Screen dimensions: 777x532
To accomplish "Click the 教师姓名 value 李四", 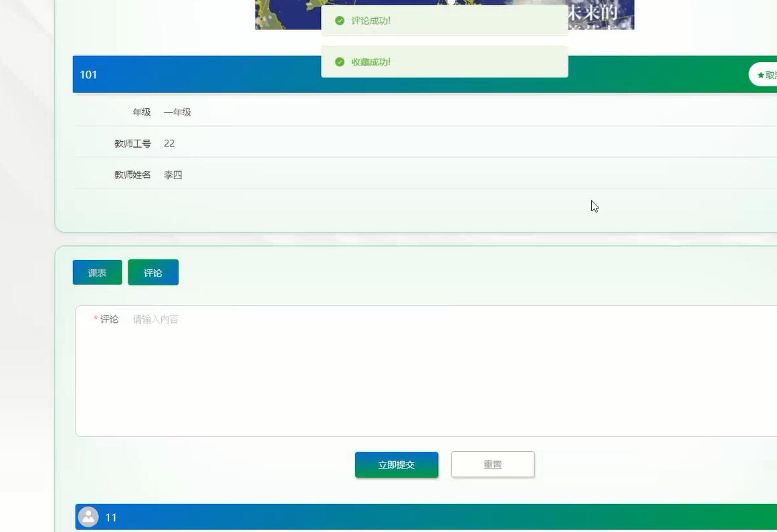I will [173, 175].
